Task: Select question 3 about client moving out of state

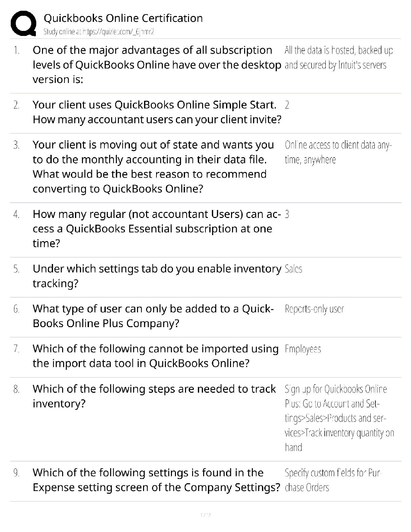Action: (153, 167)
